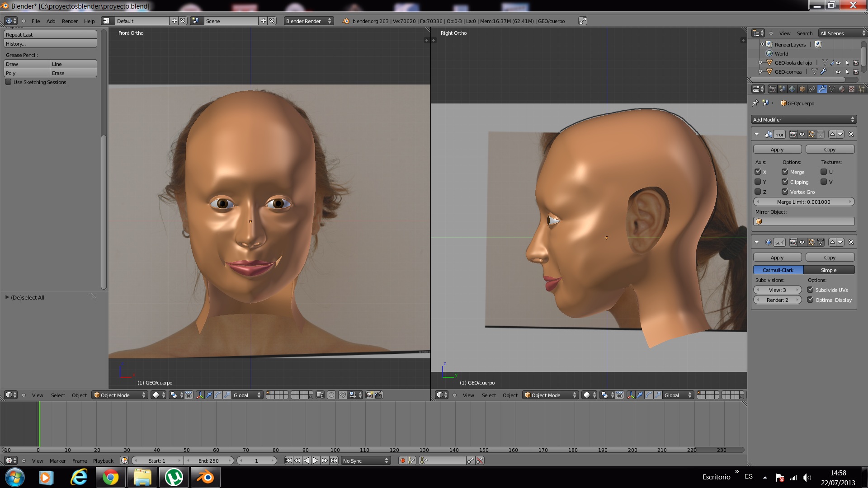Hide GEO-cornea with eye icon in outliner
Screen dimensions: 868x488
tap(838, 72)
